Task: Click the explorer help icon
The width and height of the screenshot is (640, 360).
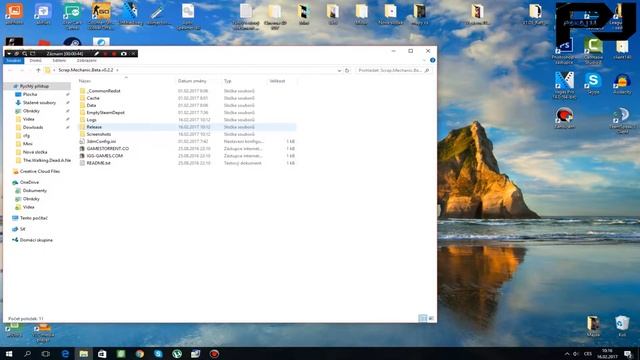Action: 432,60
